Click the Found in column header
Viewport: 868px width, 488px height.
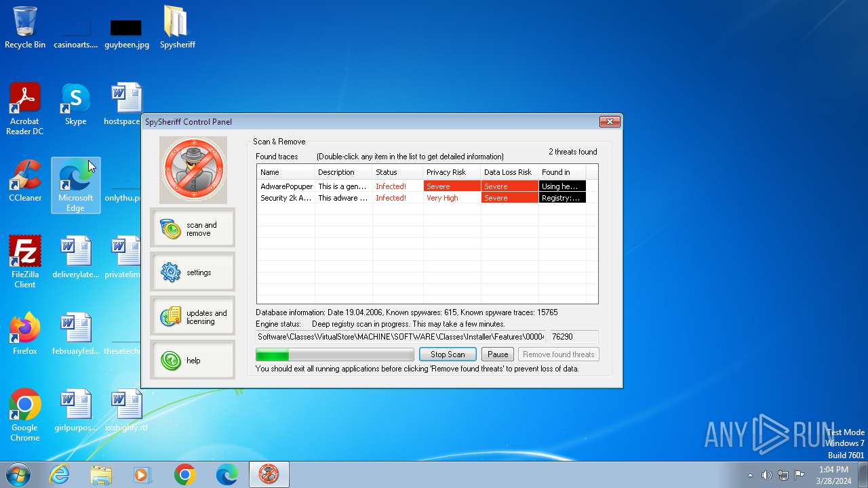point(562,172)
